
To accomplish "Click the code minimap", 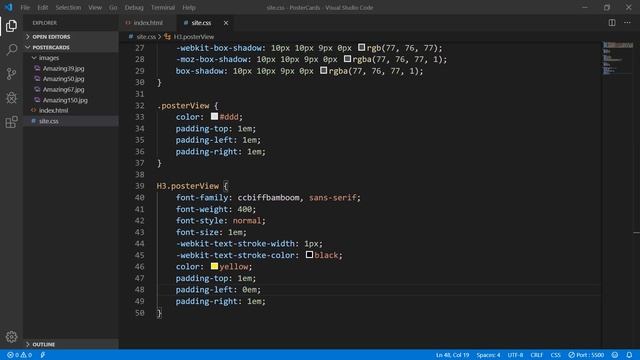I will coord(617,58).
